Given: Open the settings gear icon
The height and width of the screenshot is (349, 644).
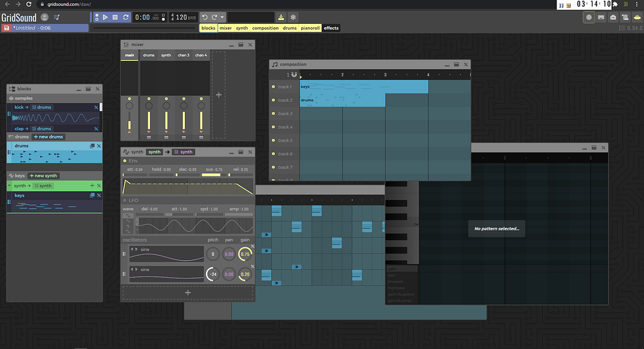Looking at the screenshot, I should (x=293, y=17).
